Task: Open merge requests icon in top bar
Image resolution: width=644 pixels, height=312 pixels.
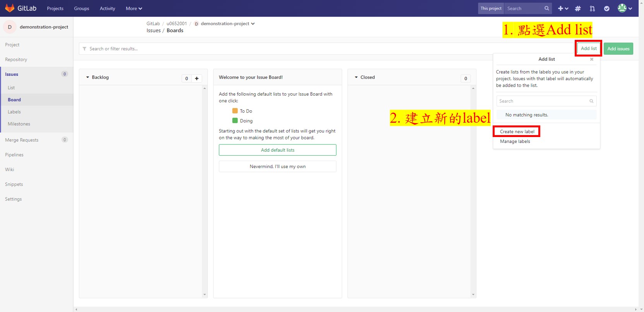Action: [x=592, y=9]
